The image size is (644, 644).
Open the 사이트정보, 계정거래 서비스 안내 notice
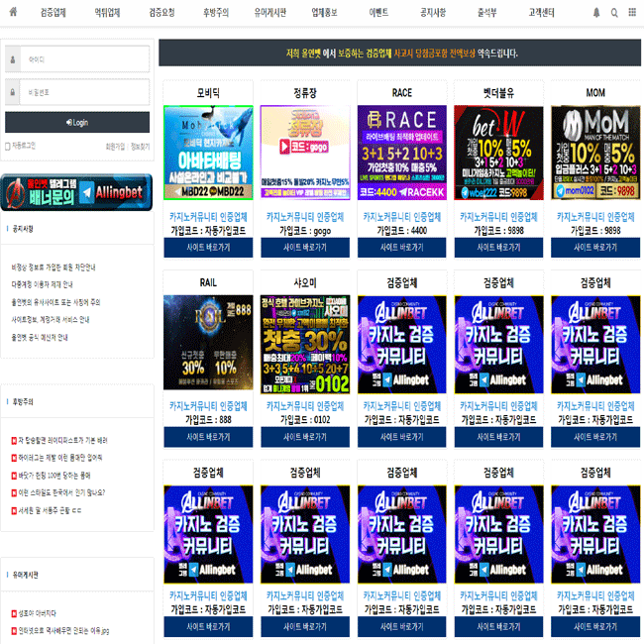point(51,320)
